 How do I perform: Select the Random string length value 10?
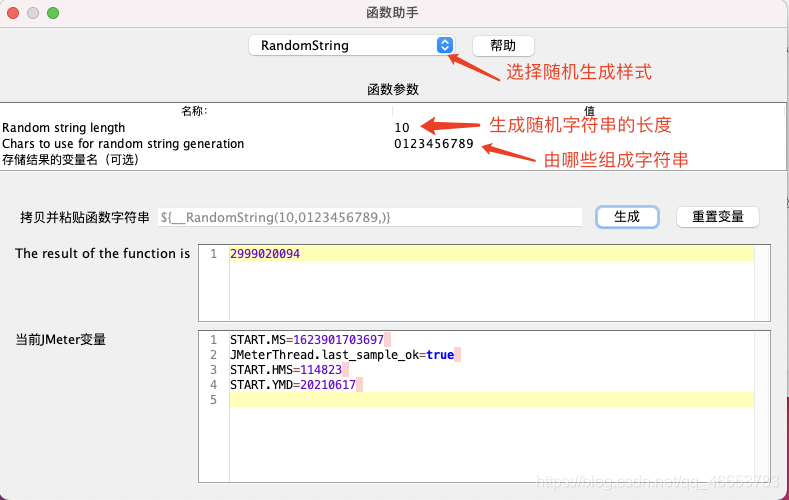click(x=402, y=128)
